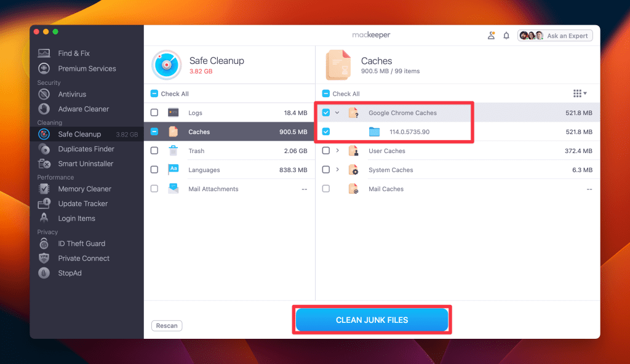The image size is (630, 364).
Task: Click the Google Chrome Caches file icon
Action: (354, 113)
